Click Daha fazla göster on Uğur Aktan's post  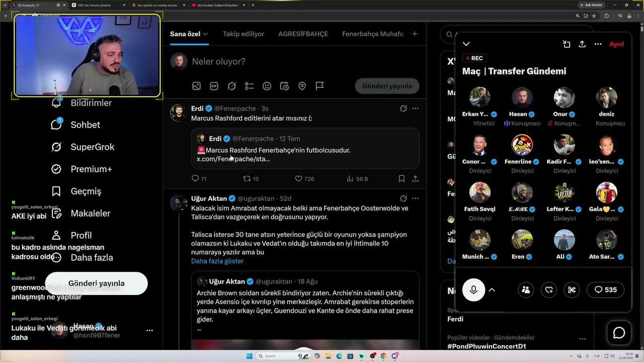click(217, 261)
